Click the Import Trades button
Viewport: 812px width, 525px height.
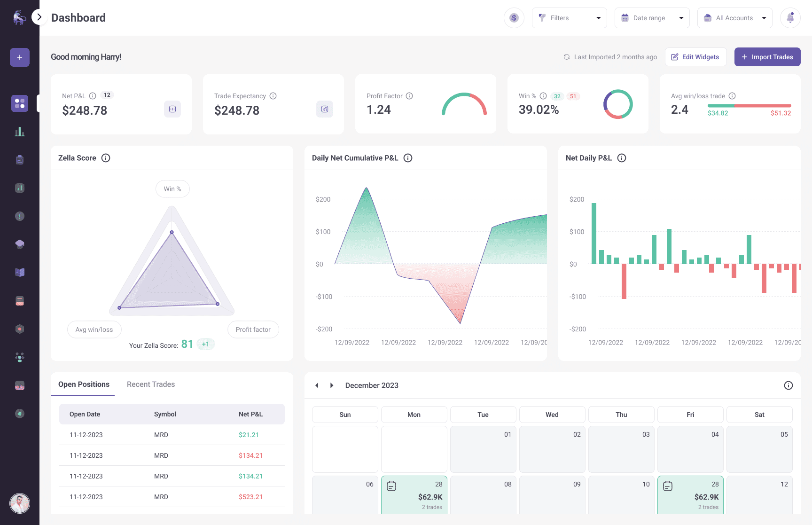tap(767, 57)
